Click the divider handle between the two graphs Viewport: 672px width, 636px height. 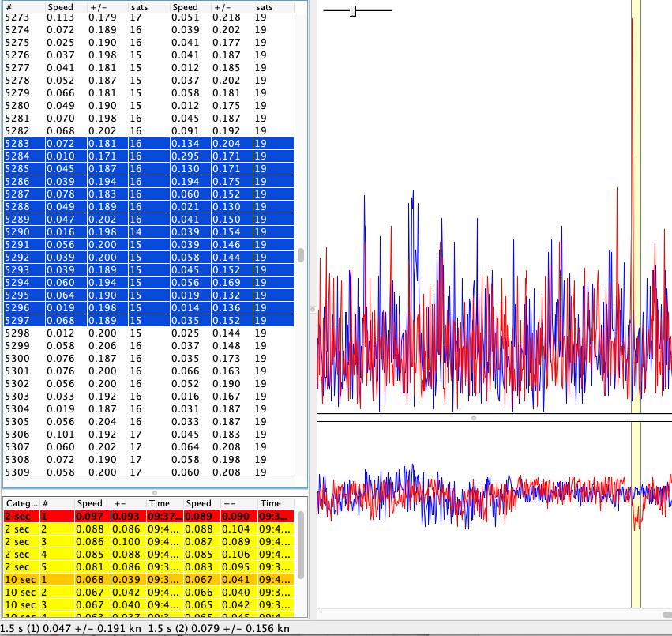click(x=474, y=417)
